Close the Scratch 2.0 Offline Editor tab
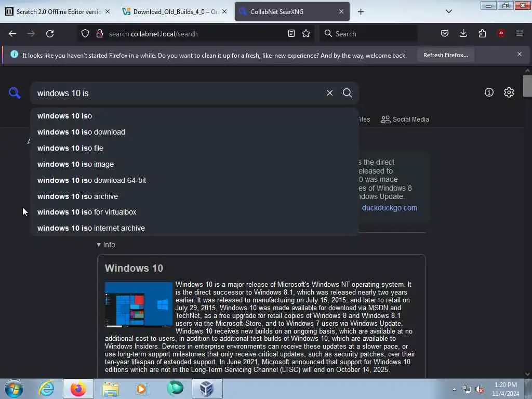 108,11
